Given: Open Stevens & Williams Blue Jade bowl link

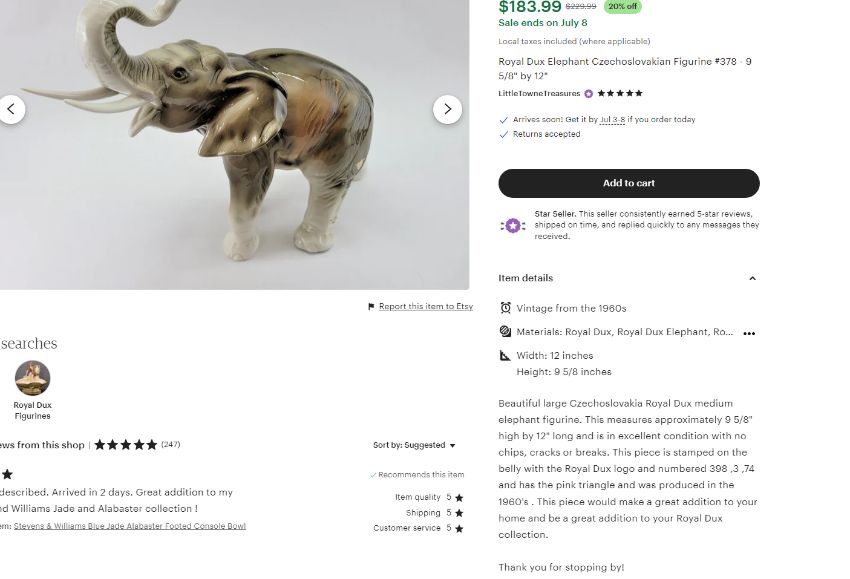Looking at the screenshot, I should [130, 526].
